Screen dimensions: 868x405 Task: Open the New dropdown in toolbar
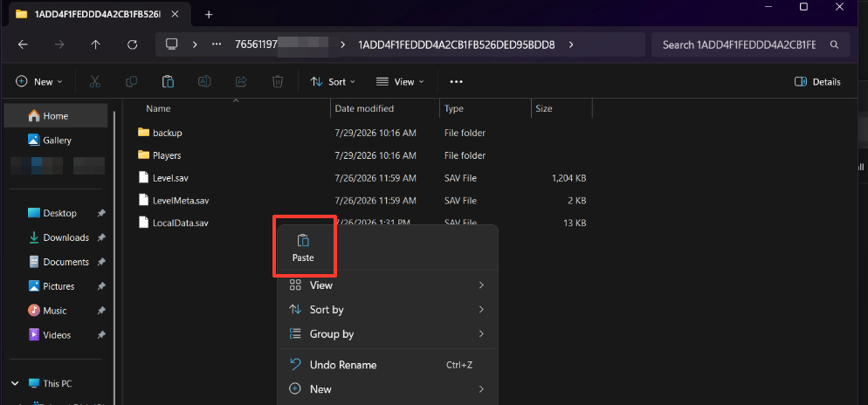[39, 81]
